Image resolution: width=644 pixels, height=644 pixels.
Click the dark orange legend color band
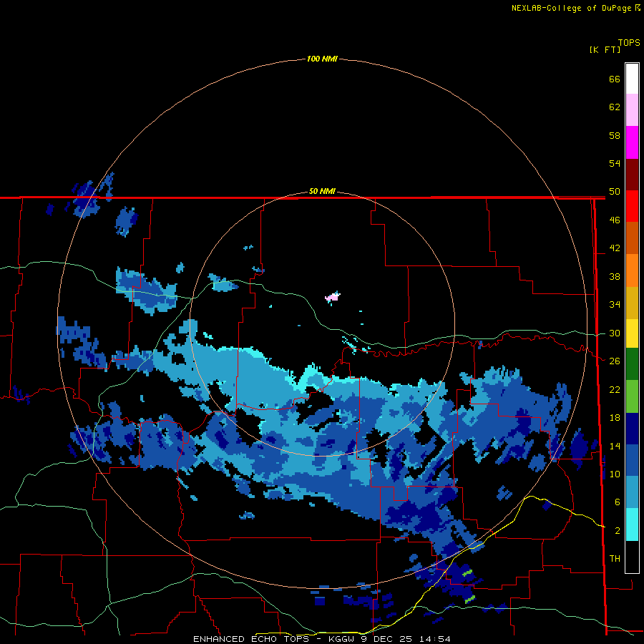(632, 238)
